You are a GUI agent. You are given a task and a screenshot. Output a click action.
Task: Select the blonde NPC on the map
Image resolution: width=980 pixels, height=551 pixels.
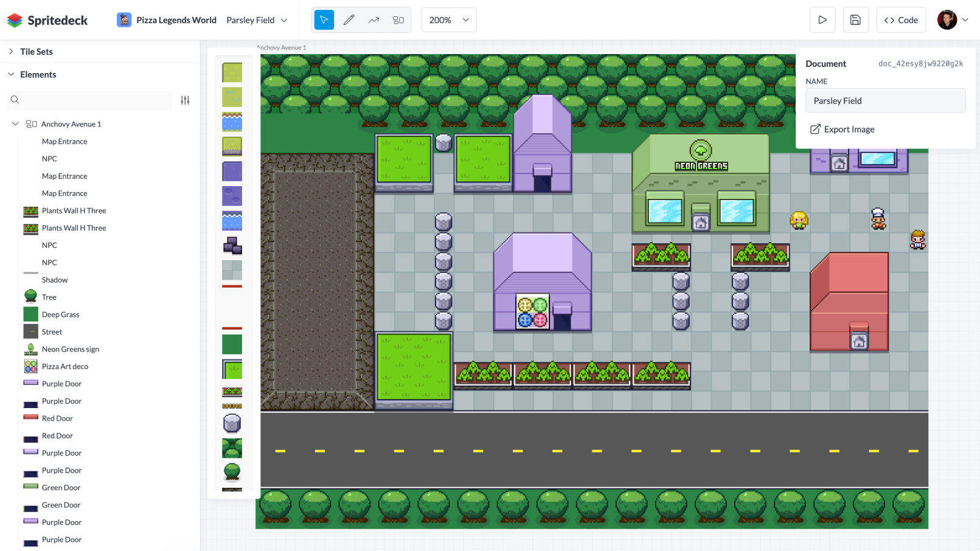click(x=799, y=220)
